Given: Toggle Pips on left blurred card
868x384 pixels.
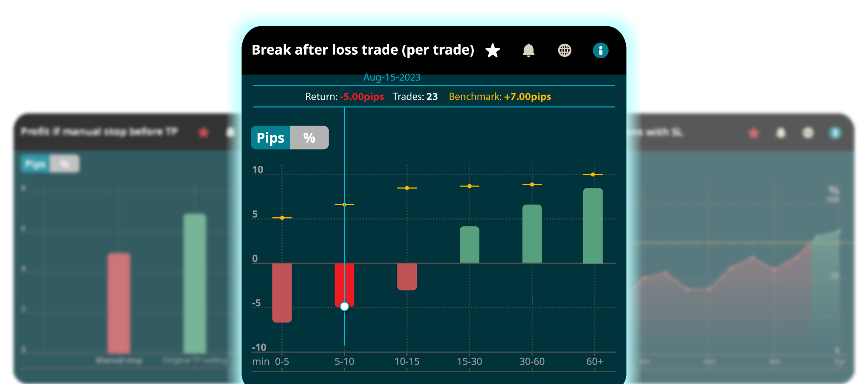Looking at the screenshot, I should click(x=35, y=164).
